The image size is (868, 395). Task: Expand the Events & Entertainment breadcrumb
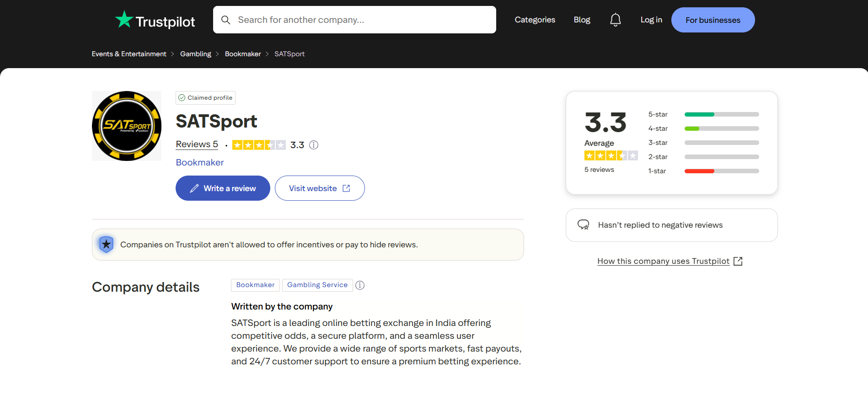(x=129, y=53)
